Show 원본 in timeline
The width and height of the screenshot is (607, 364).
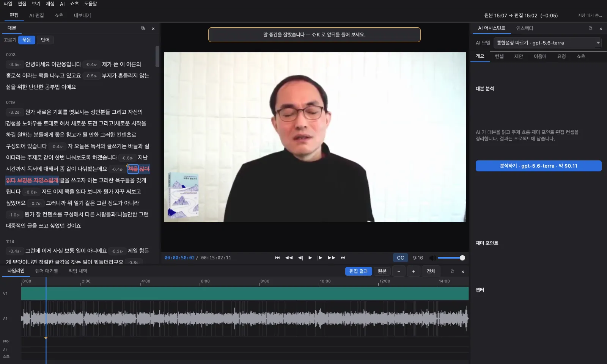[382, 271]
